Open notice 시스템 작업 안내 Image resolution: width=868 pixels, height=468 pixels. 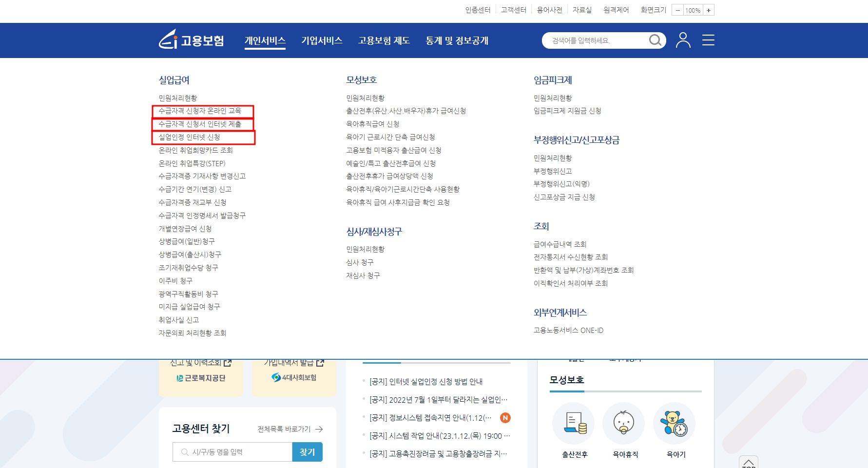click(440, 436)
